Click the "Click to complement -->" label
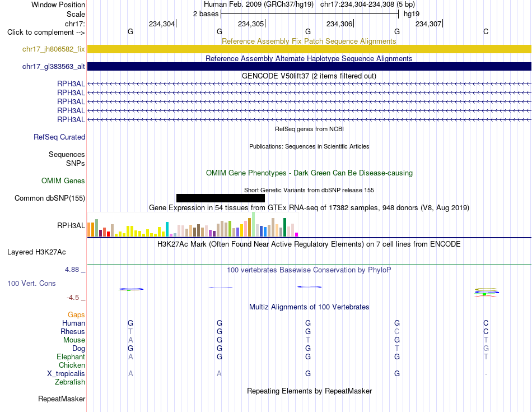This screenshot has width=532, height=412. point(46,33)
